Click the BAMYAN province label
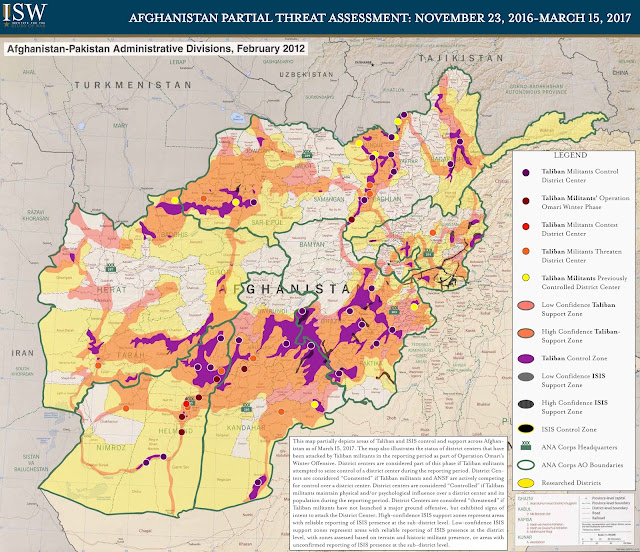Screen dimensions: 640x552 pos(312,245)
